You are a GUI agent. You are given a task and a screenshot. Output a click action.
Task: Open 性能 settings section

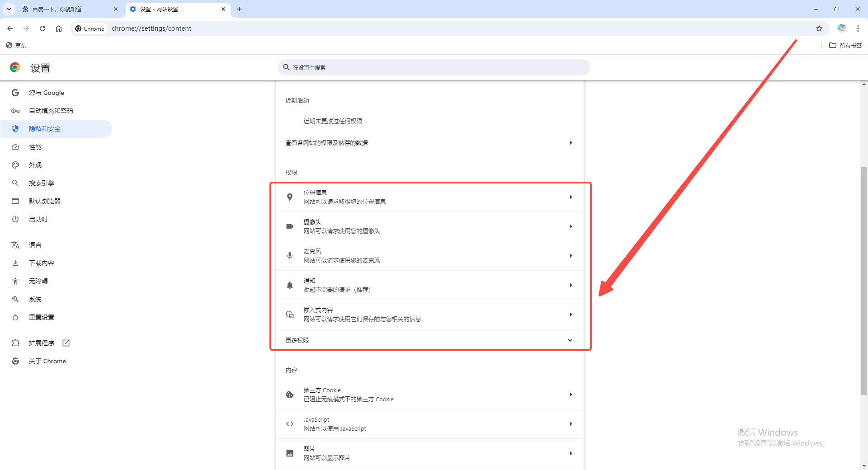coord(56,147)
